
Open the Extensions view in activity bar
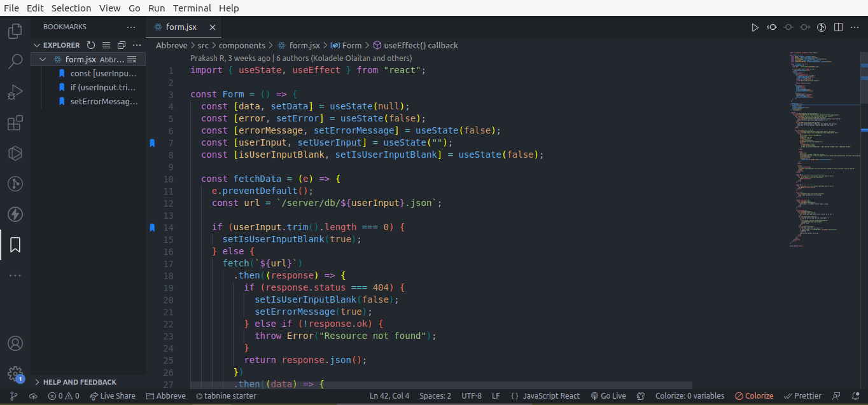pos(15,123)
